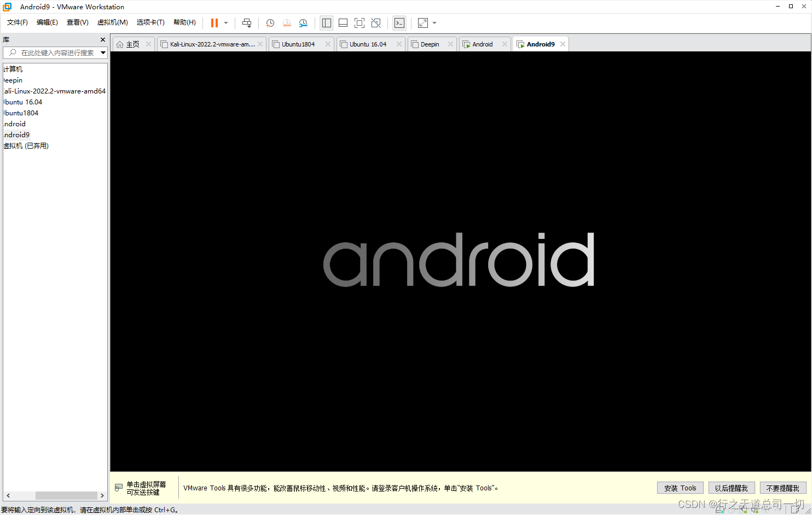Image resolution: width=812 pixels, height=515 pixels.
Task: Close the Kali-Linux tab
Action: [x=260, y=44]
